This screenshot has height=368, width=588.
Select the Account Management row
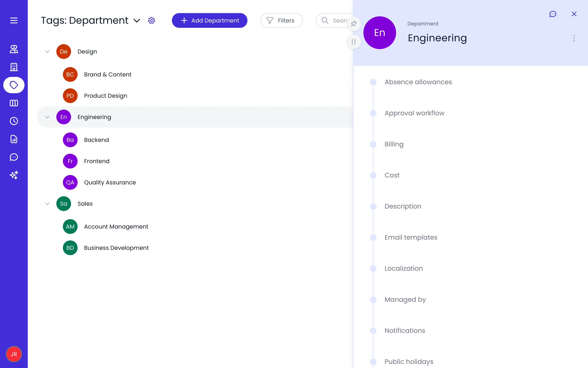pyautogui.click(x=195, y=227)
